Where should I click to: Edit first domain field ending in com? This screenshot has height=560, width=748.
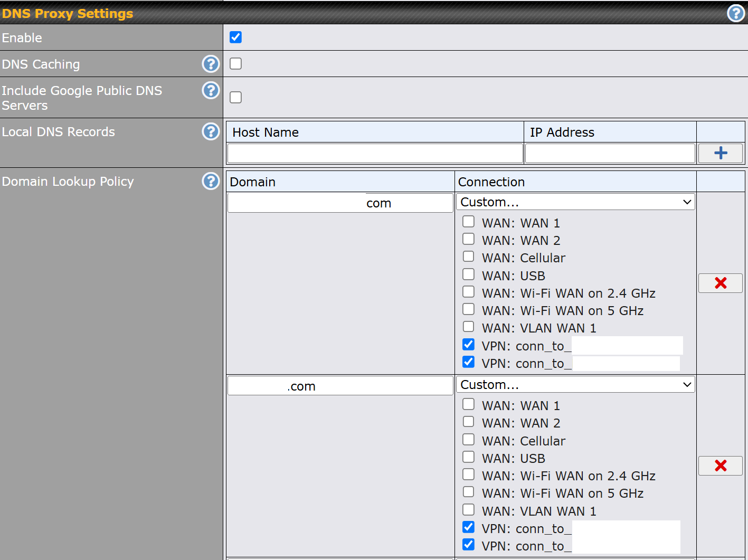[340, 203]
